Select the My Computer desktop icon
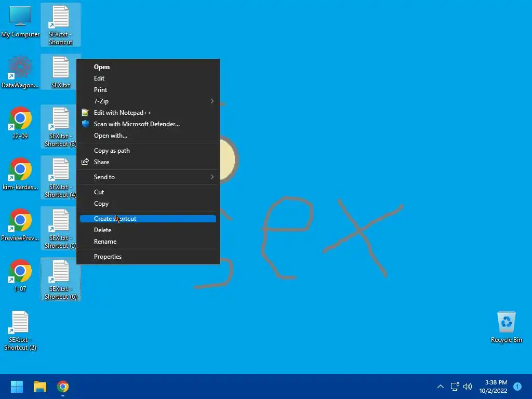This screenshot has height=399, width=532. [20, 22]
